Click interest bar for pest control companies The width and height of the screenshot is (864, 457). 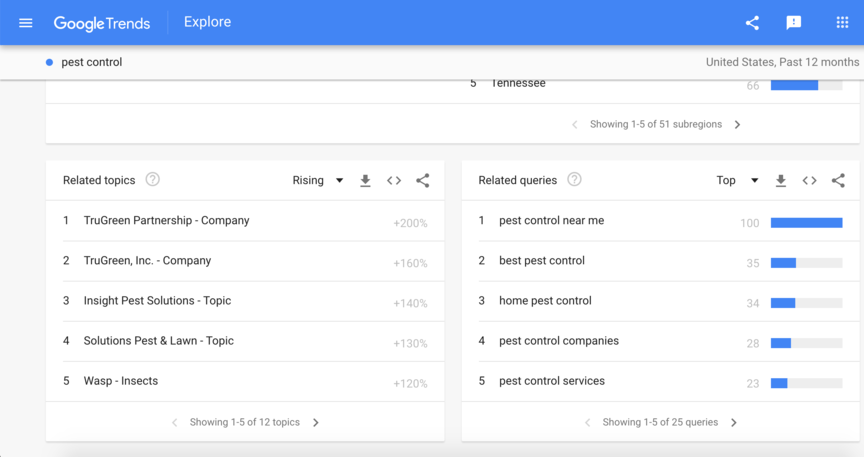(807, 343)
